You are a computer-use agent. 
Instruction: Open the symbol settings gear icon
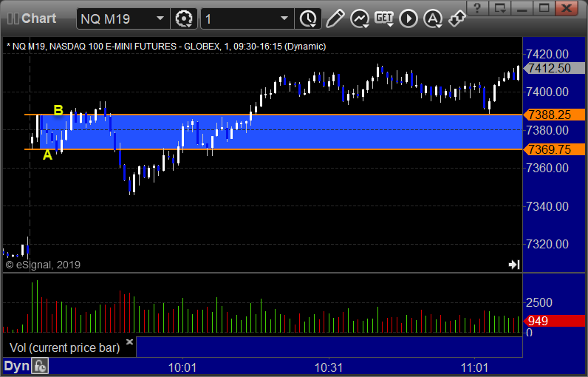click(184, 18)
